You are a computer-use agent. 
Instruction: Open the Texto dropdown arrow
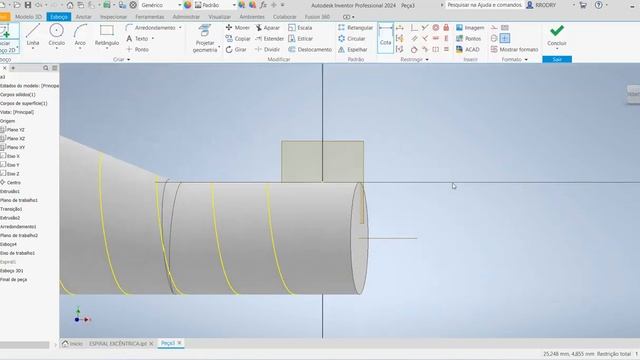pos(153,38)
